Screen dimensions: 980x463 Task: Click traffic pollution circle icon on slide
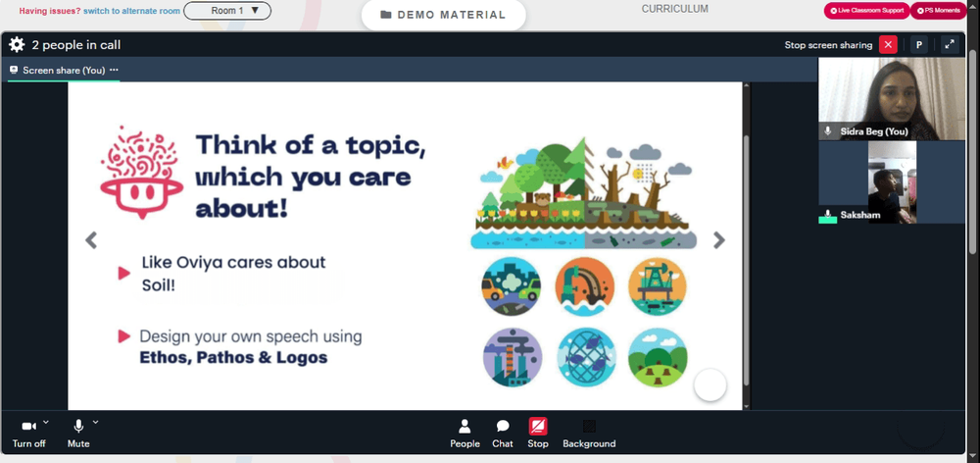512,286
